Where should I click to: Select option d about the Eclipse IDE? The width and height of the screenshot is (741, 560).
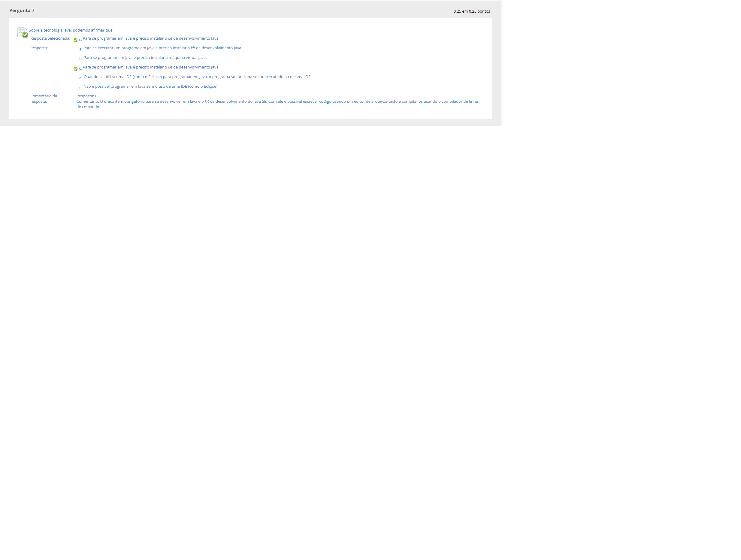[x=197, y=77]
